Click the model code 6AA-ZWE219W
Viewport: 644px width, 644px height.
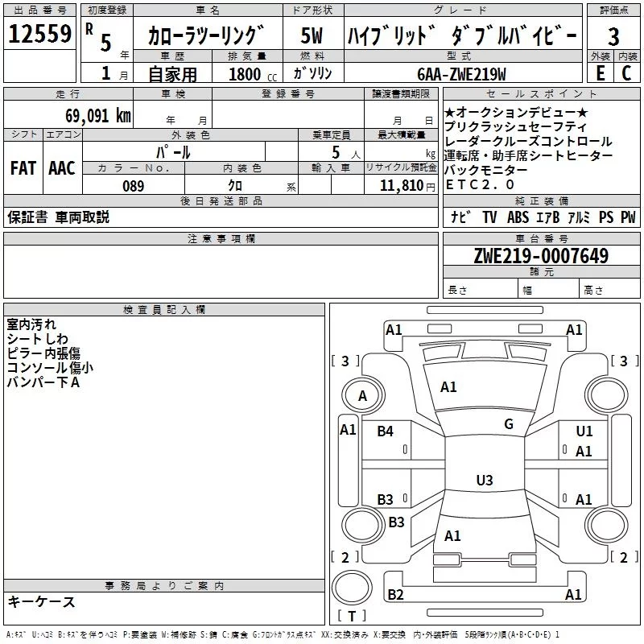pos(461,74)
